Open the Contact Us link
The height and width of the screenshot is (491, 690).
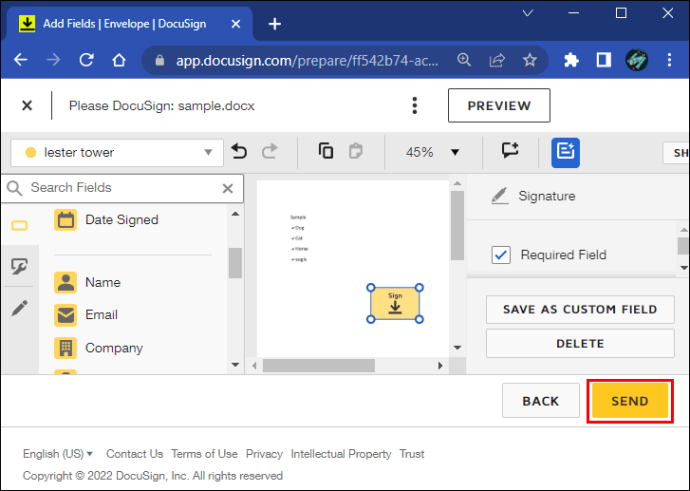pos(135,454)
